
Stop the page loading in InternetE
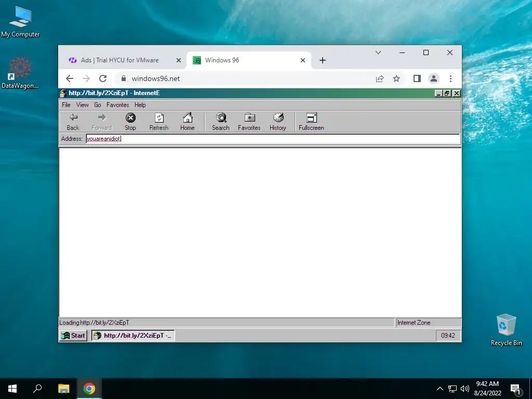coord(130,122)
